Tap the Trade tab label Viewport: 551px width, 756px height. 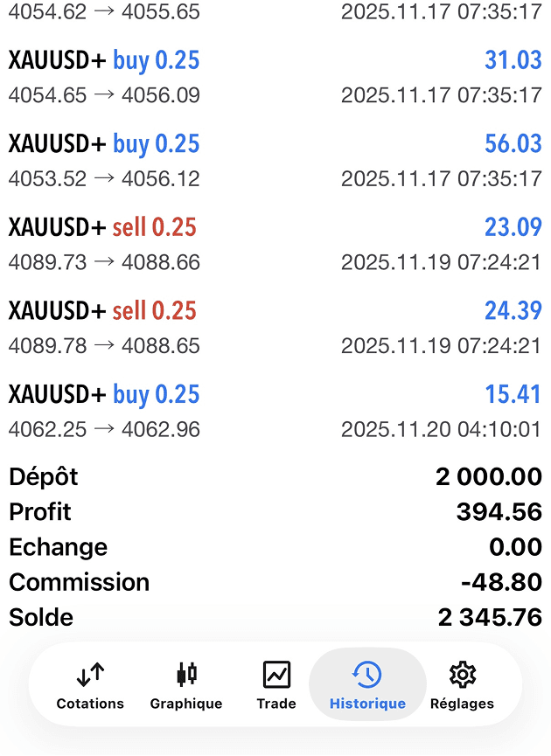276,704
